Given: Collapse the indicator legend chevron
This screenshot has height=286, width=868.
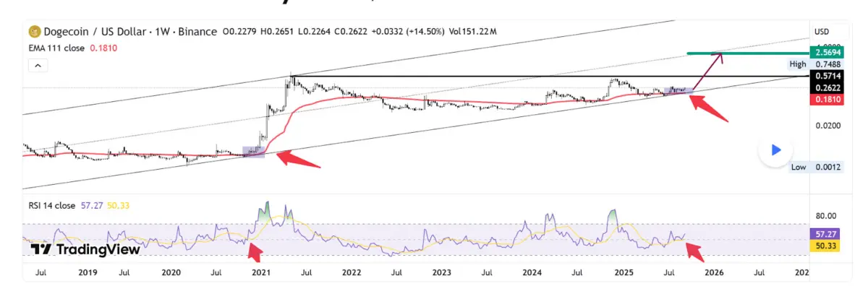Looking at the screenshot, I should coord(38,65).
